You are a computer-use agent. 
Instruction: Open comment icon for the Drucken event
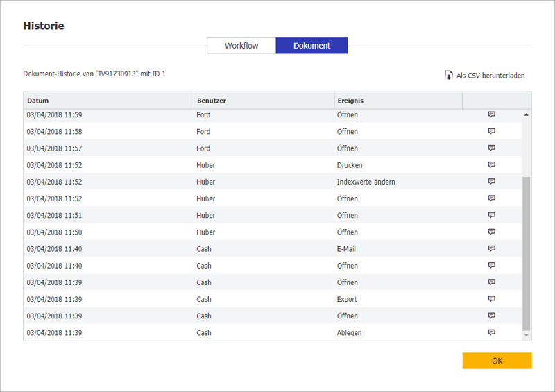click(x=491, y=165)
